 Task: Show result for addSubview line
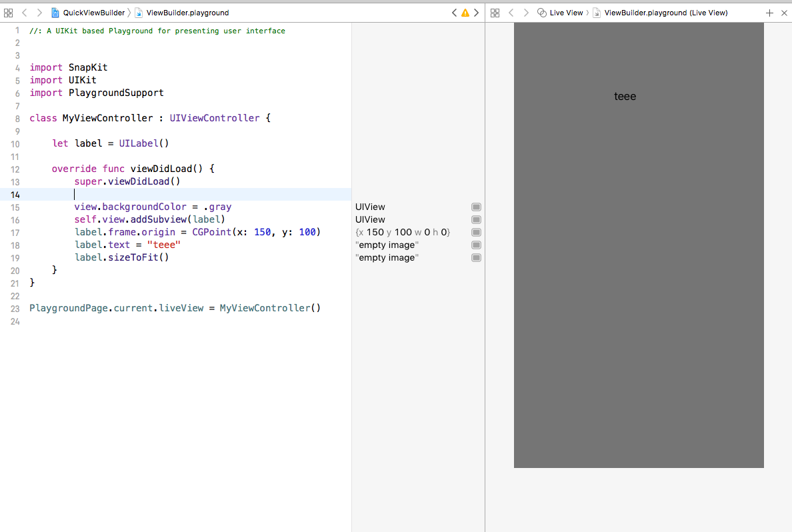[x=476, y=220]
